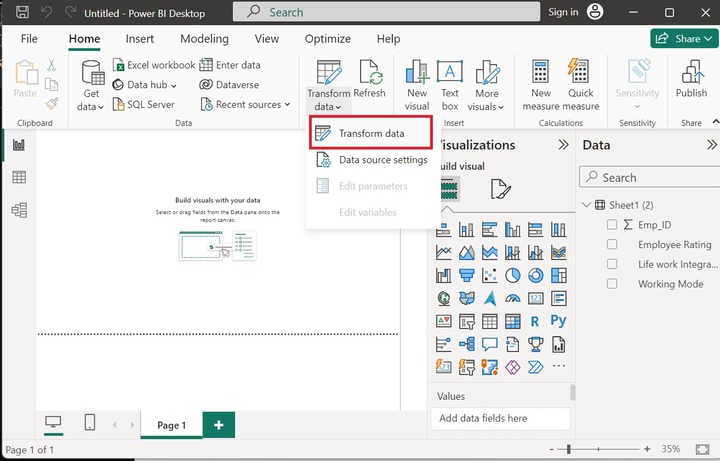720x461 pixels.
Task: Check the Employee Rating field
Action: [x=612, y=244]
